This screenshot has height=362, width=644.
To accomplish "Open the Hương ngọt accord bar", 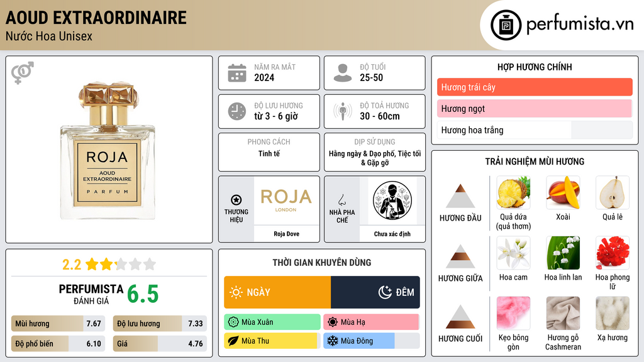I will click(535, 108).
